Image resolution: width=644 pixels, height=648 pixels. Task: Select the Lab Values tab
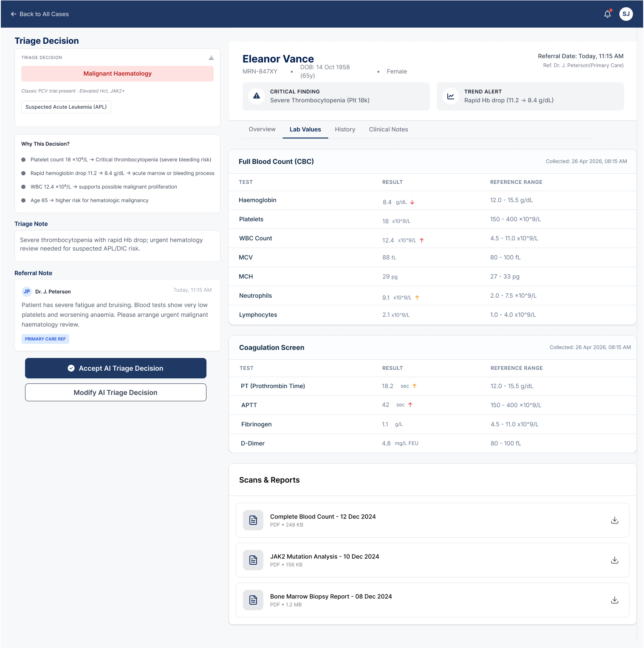tap(305, 130)
